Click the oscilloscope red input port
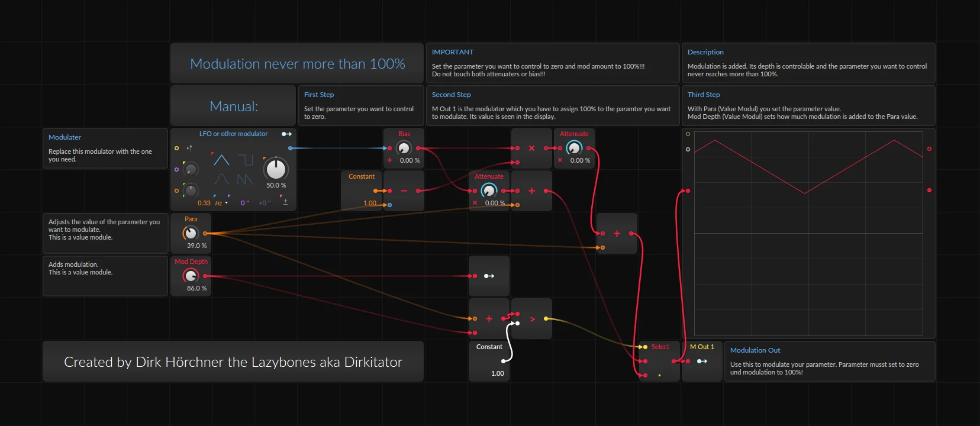 688,191
